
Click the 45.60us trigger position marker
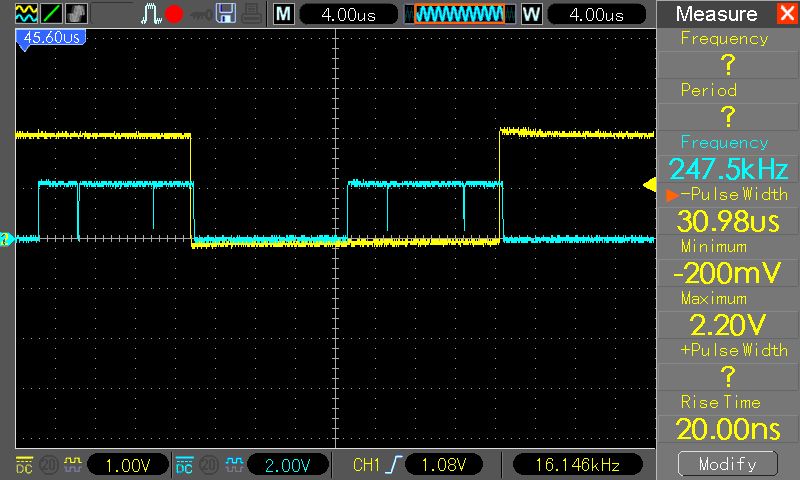point(49,37)
